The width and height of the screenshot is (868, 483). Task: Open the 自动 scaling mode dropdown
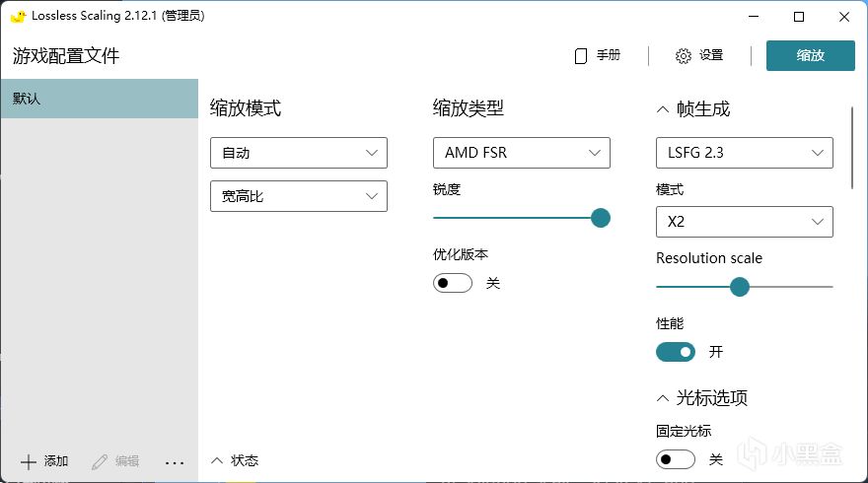pyautogui.click(x=299, y=153)
